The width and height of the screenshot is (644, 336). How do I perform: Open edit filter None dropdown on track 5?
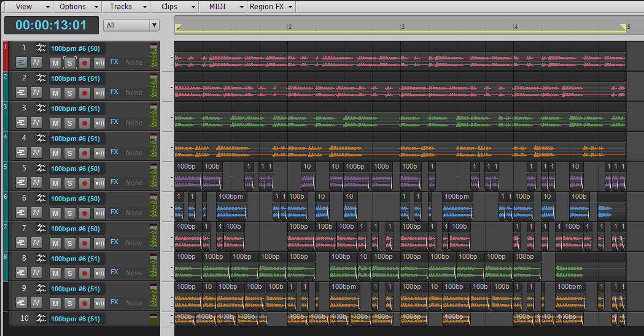tap(134, 183)
